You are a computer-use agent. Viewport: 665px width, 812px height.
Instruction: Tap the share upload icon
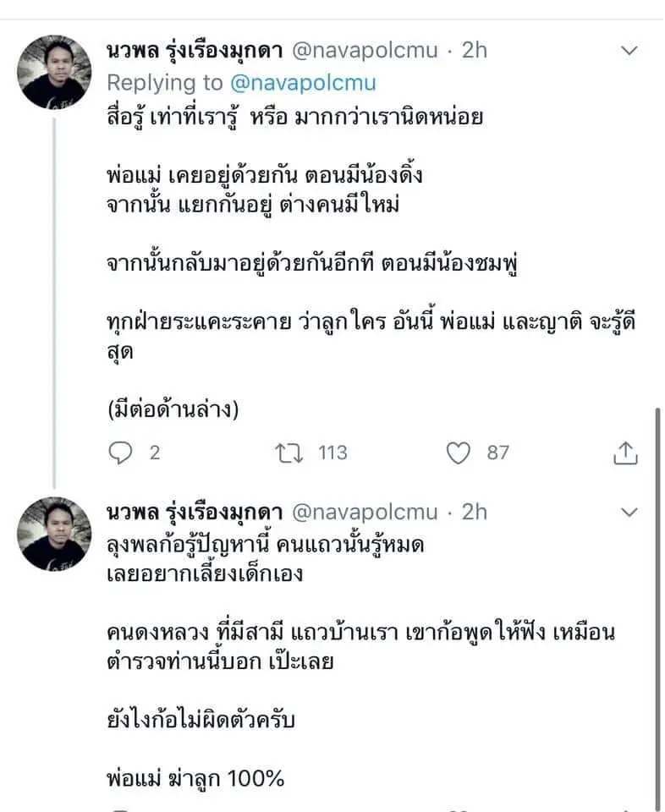click(624, 453)
